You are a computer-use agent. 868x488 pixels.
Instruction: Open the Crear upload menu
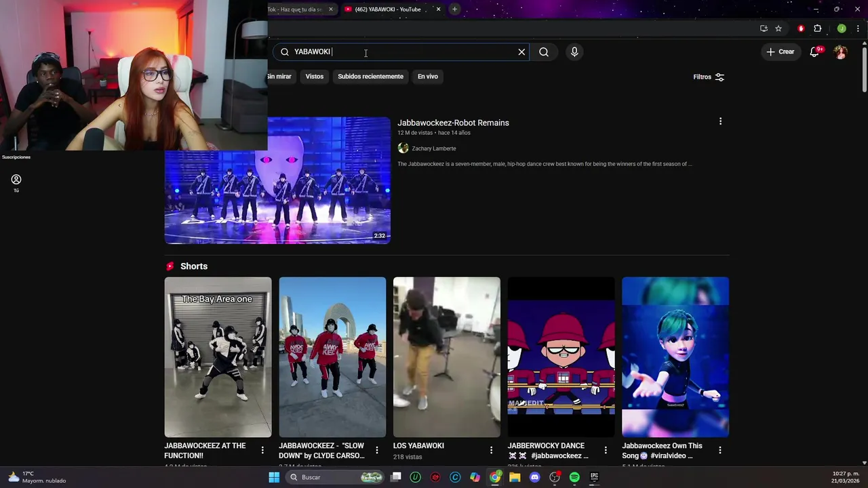(x=780, y=52)
